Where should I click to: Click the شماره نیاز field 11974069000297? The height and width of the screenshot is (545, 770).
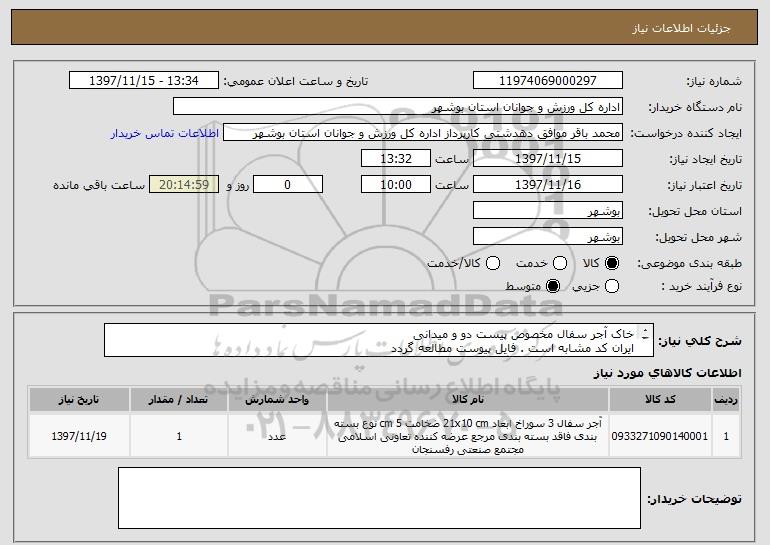pyautogui.click(x=548, y=81)
